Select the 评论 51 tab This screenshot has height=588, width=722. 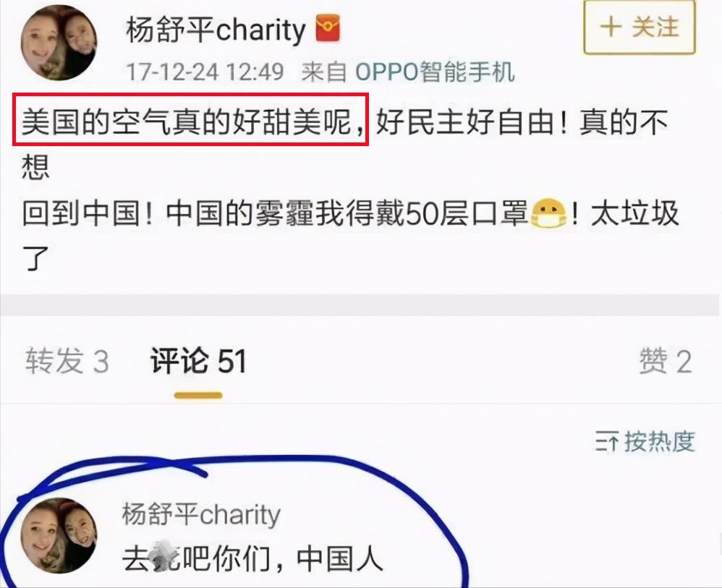point(198,360)
